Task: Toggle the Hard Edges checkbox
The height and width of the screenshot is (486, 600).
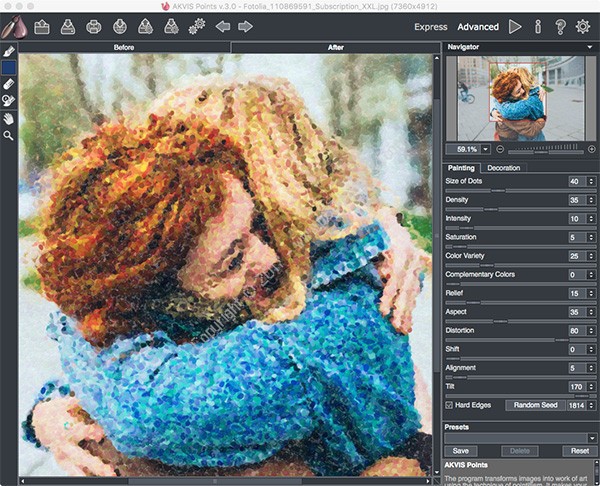Action: tap(449, 405)
